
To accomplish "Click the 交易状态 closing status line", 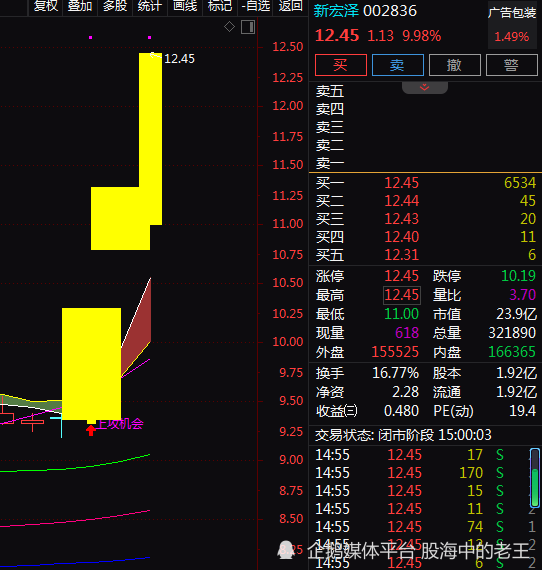I will pos(403,435).
